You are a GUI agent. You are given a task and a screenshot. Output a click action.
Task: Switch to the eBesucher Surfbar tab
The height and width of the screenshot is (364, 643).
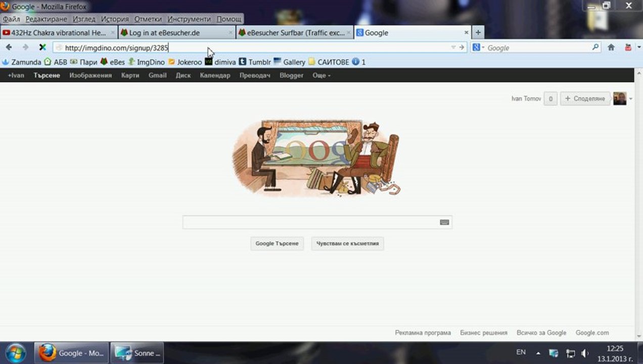[295, 32]
